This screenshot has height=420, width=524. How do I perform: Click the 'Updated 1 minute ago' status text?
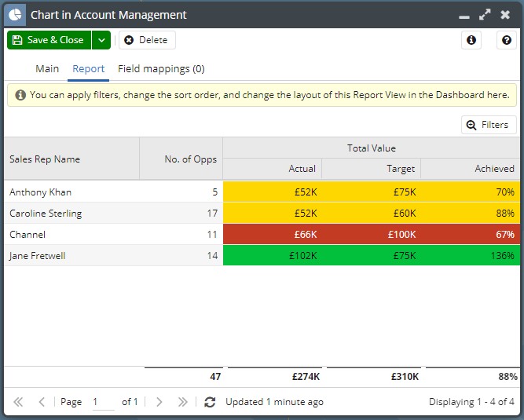tap(274, 402)
